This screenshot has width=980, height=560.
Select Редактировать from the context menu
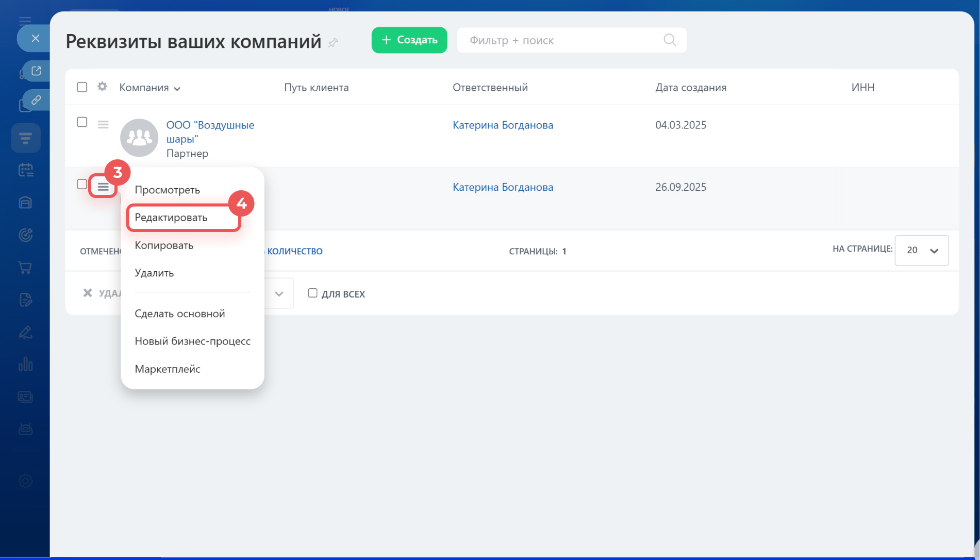point(171,218)
